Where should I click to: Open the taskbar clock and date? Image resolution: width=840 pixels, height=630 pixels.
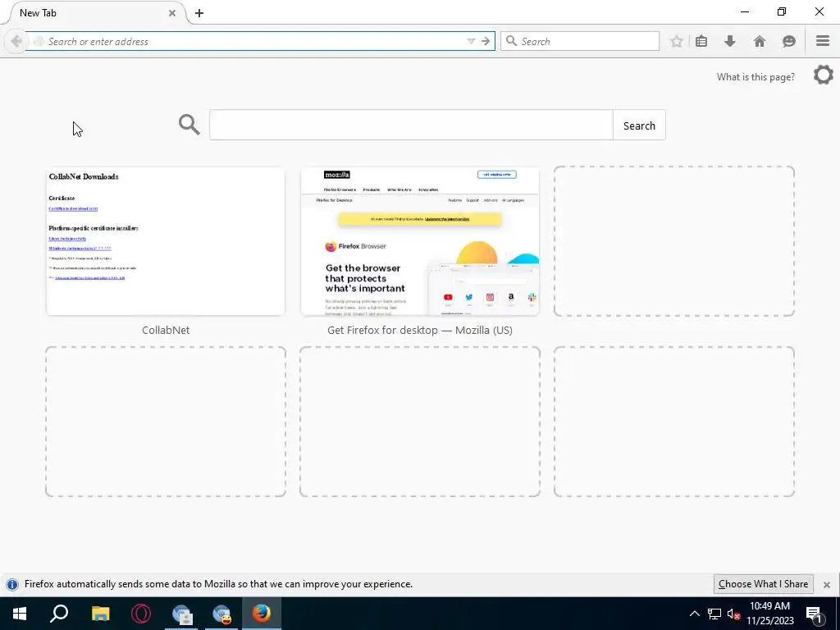769,614
